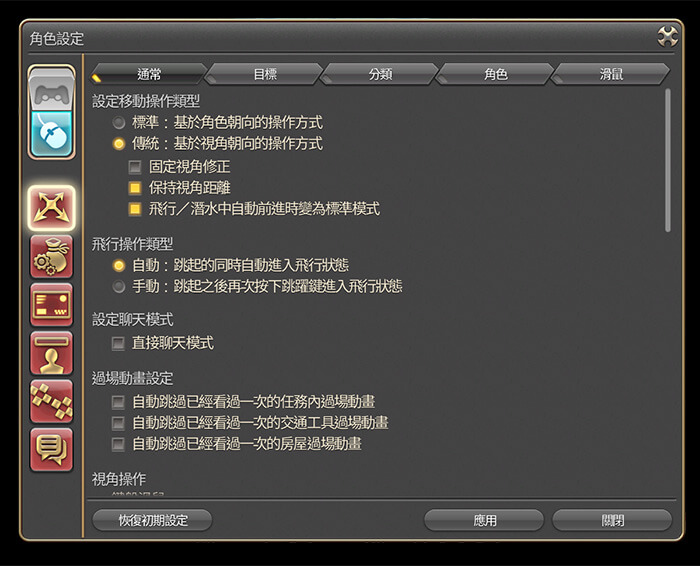Viewport: 700px width, 566px height.
Task: Switch to the 目標 tab
Action: click(x=265, y=74)
